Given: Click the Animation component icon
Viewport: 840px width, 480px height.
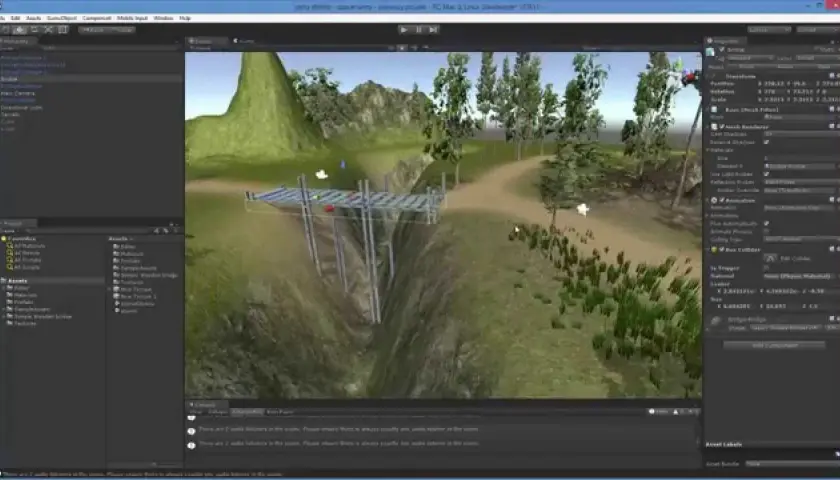Looking at the screenshot, I should click(x=714, y=200).
